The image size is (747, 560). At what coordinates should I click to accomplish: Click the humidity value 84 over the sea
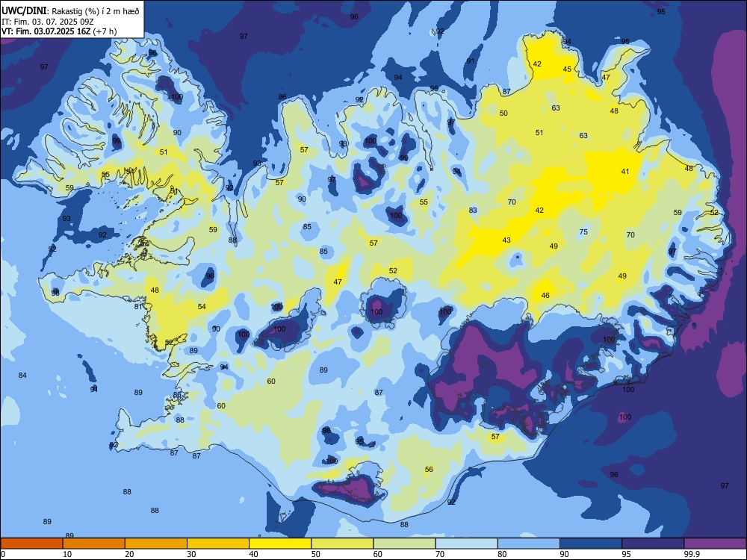click(22, 376)
